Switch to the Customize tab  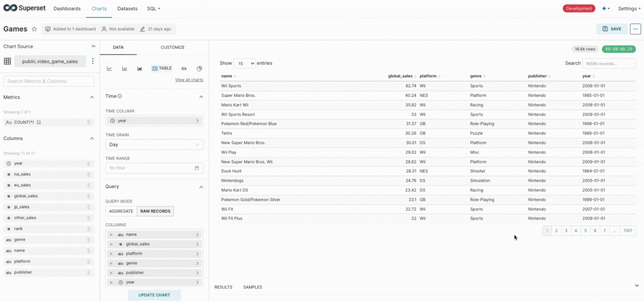pos(172,47)
